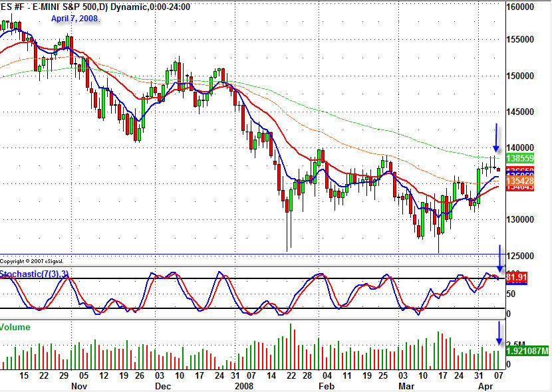Viewport: 552px width, 392px height.
Task: Select the 28 date tick label
Action: tap(307, 375)
